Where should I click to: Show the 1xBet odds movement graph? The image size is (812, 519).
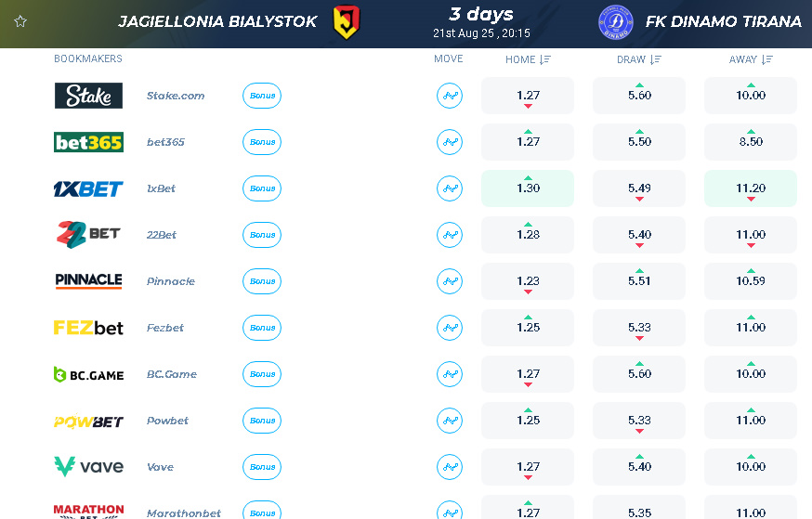[x=450, y=188]
